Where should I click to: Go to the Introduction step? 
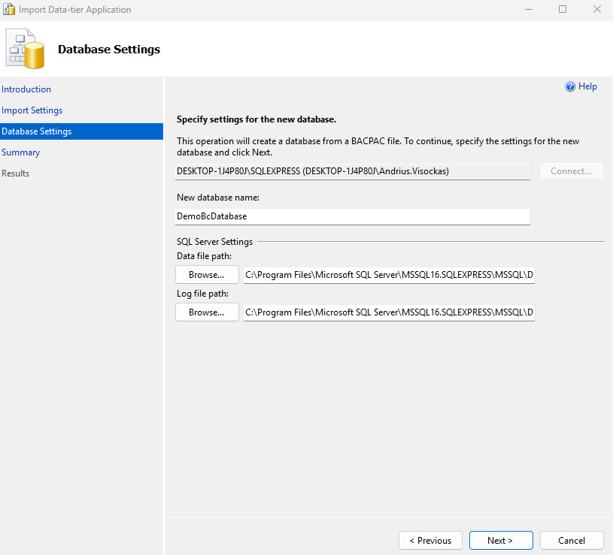tap(26, 89)
